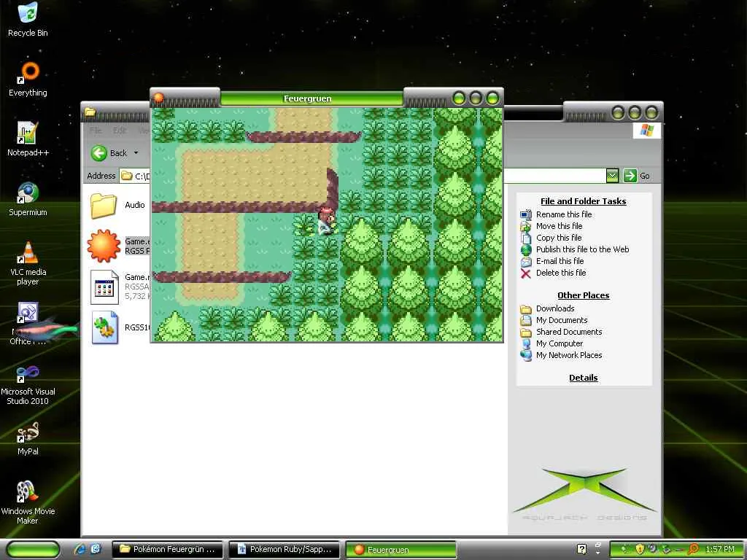Switch to Pokemon Ruby/Sapp taskbar window
Screen dimensions: 747x560
[284, 549]
